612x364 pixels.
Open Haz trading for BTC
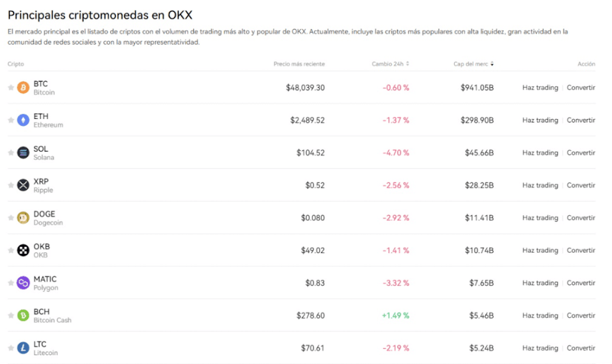[540, 87]
